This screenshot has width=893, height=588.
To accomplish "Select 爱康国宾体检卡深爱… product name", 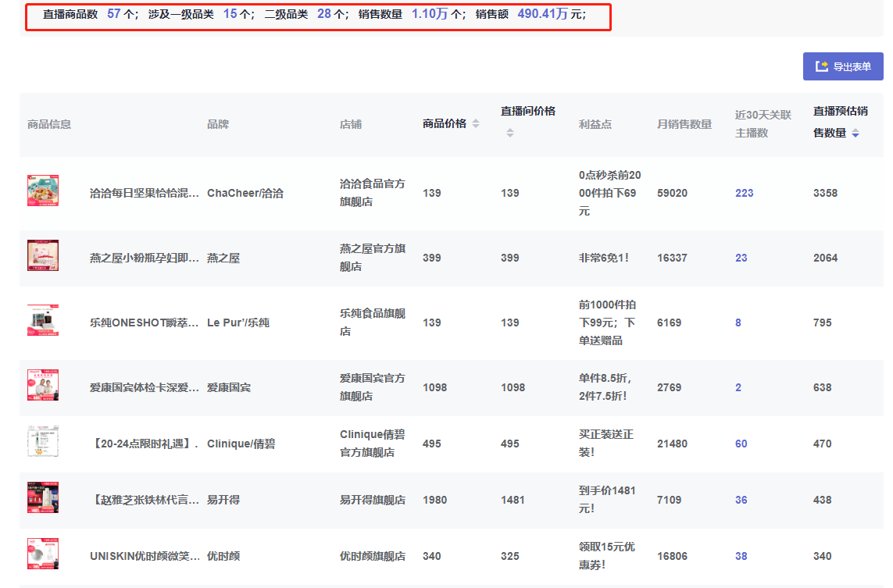I will point(144,387).
